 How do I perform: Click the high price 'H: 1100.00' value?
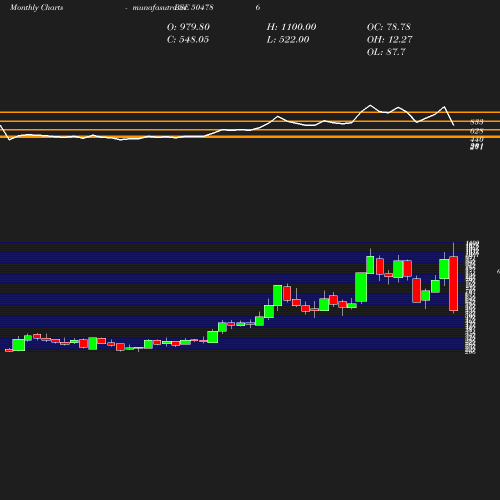tap(292, 27)
